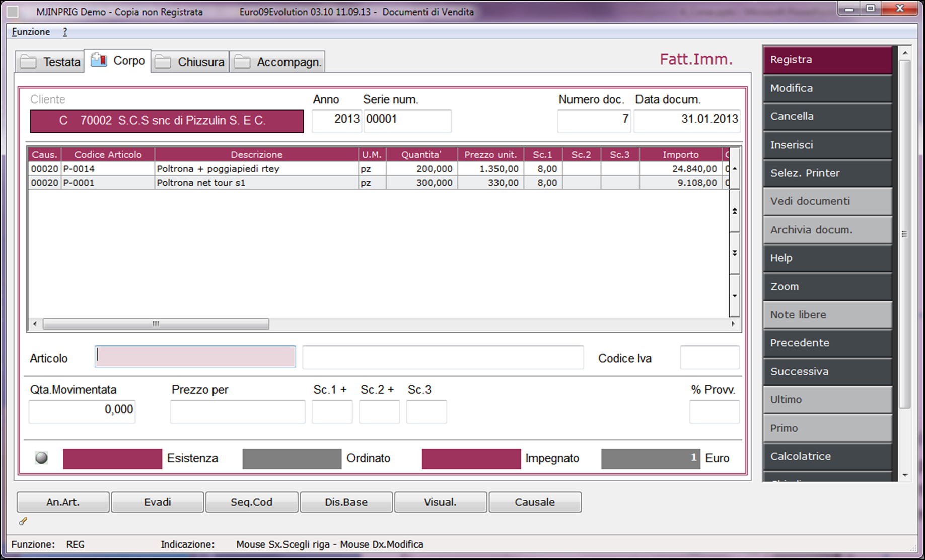Viewport: 925px width, 560px height.
Task: Click the Serie num. field 00001
Action: point(407,121)
